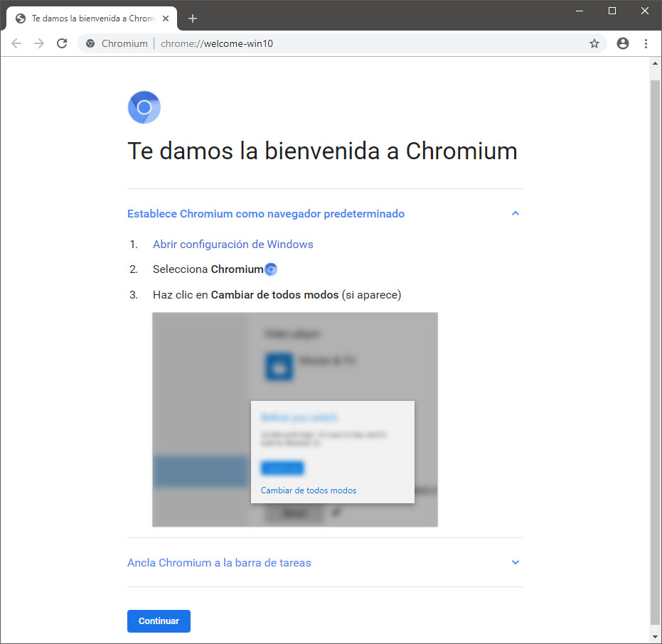Click the small Chromium icon beside 'Selecciona Chromium'
Viewport: 662px width, 644px height.
point(271,269)
